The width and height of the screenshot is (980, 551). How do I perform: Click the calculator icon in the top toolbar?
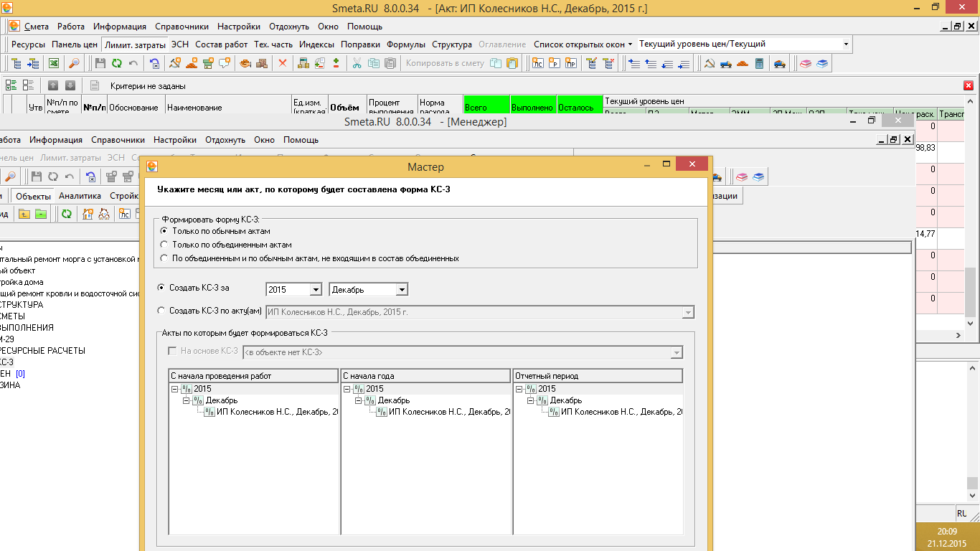(759, 63)
